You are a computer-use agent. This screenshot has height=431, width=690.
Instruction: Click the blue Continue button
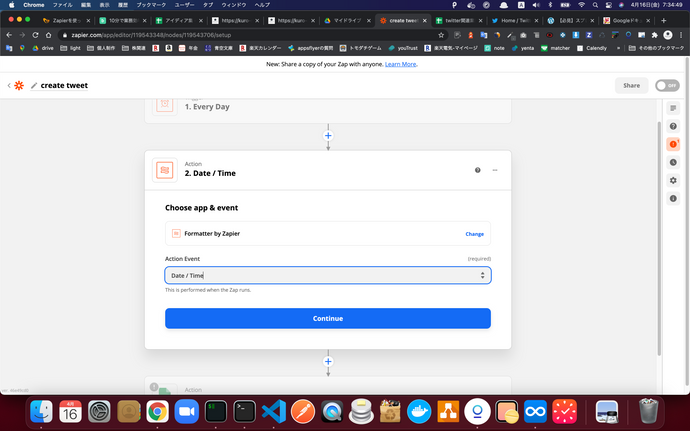[328, 318]
